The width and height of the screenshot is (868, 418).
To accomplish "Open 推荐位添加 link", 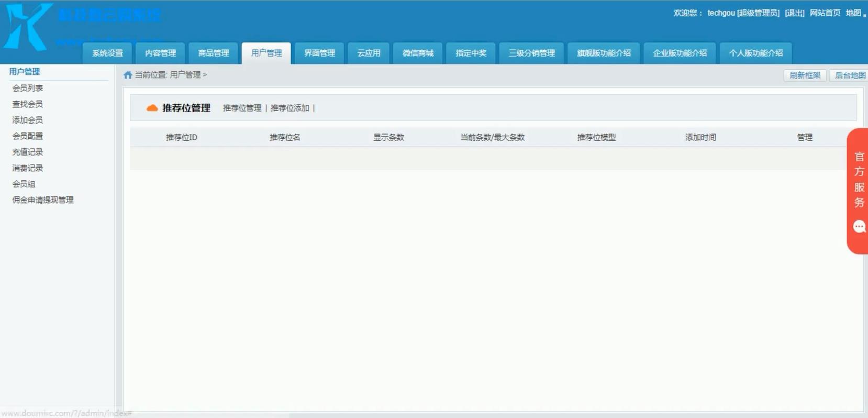I will (x=290, y=108).
